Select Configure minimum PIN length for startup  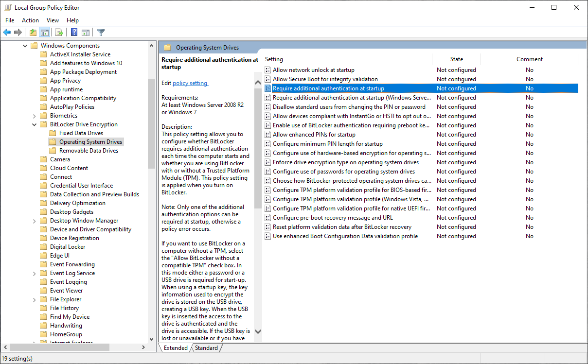(327, 144)
